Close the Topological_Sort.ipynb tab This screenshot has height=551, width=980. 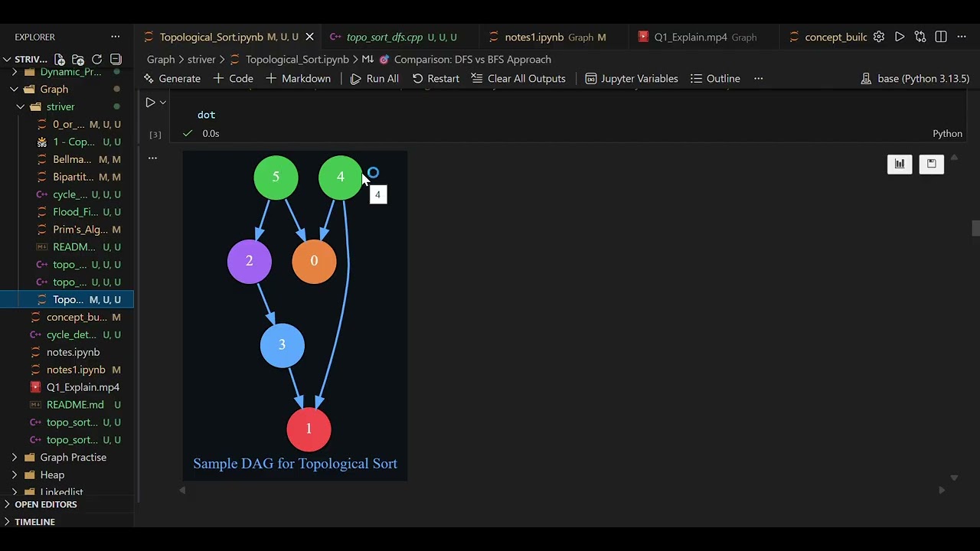309,37
